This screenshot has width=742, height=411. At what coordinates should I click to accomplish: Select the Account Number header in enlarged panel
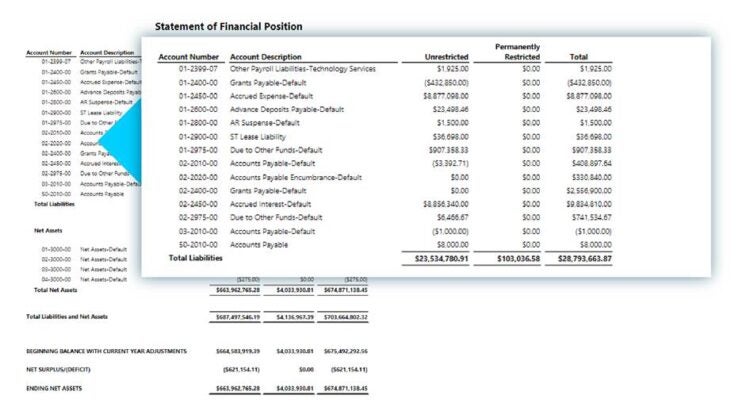tap(188, 57)
